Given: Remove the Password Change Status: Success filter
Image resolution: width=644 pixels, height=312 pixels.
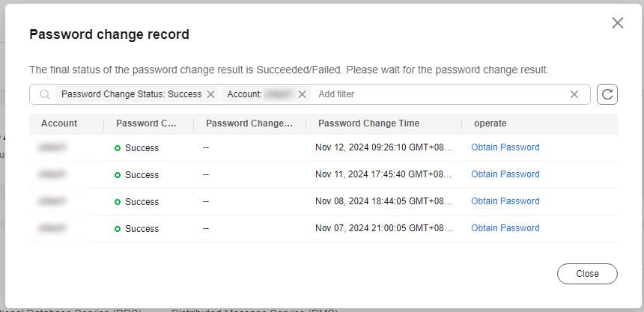Looking at the screenshot, I should [x=210, y=94].
